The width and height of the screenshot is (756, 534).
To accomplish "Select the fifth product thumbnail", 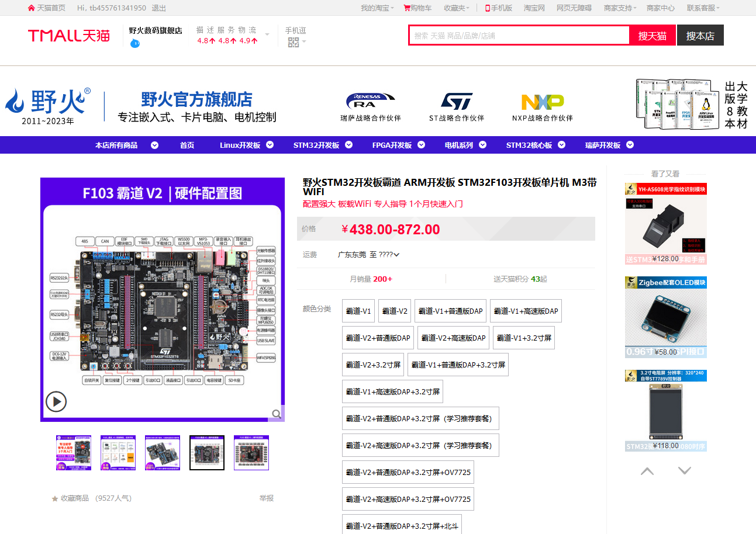I will tap(251, 452).
